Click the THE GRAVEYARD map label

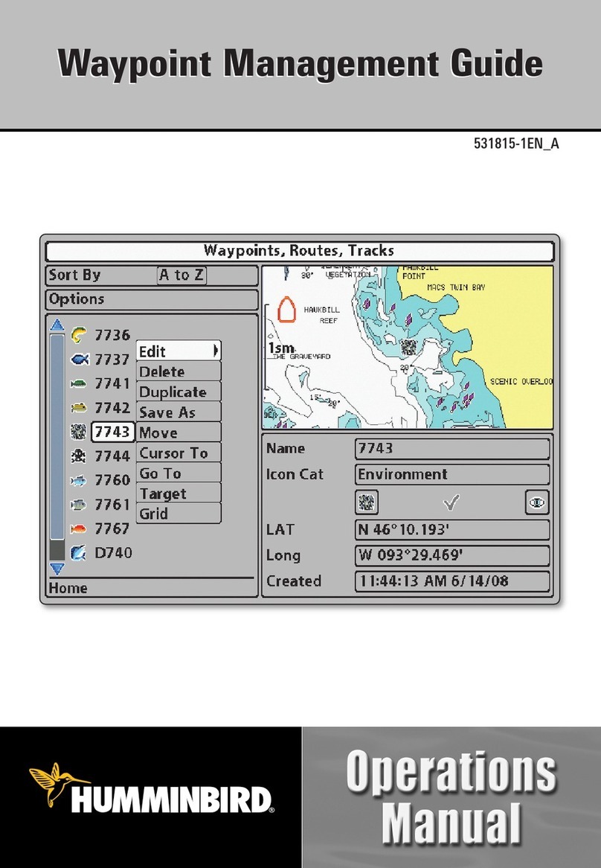pyautogui.click(x=303, y=357)
